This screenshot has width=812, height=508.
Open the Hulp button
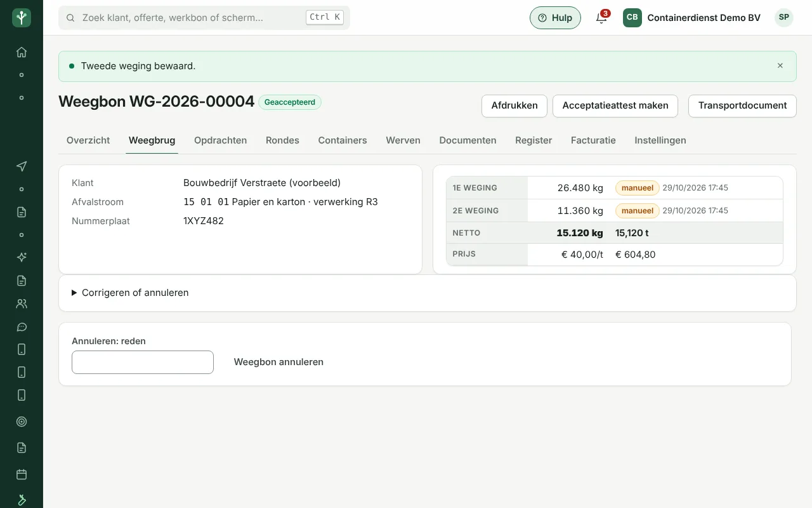point(555,18)
